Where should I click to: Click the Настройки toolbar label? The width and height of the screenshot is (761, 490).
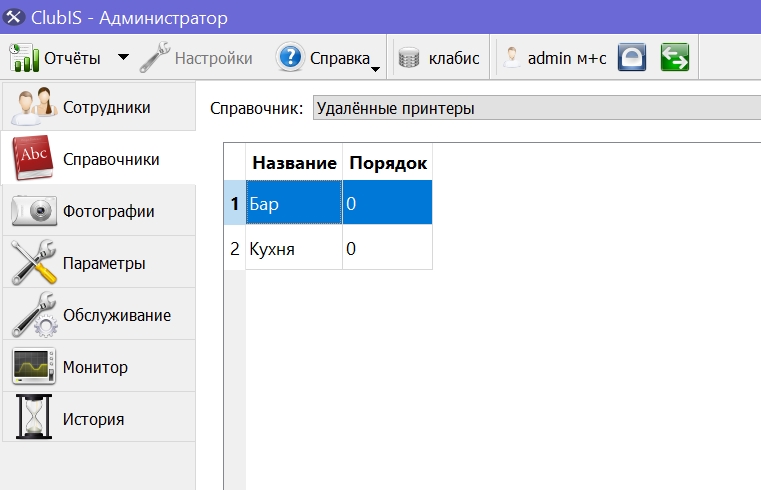(214, 58)
